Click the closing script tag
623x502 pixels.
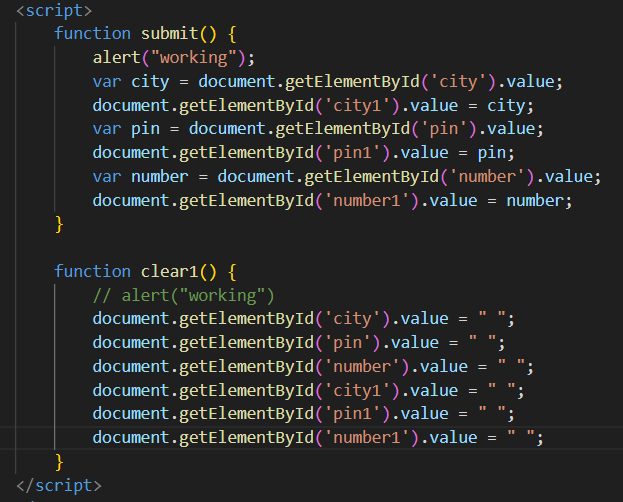[x=58, y=485]
